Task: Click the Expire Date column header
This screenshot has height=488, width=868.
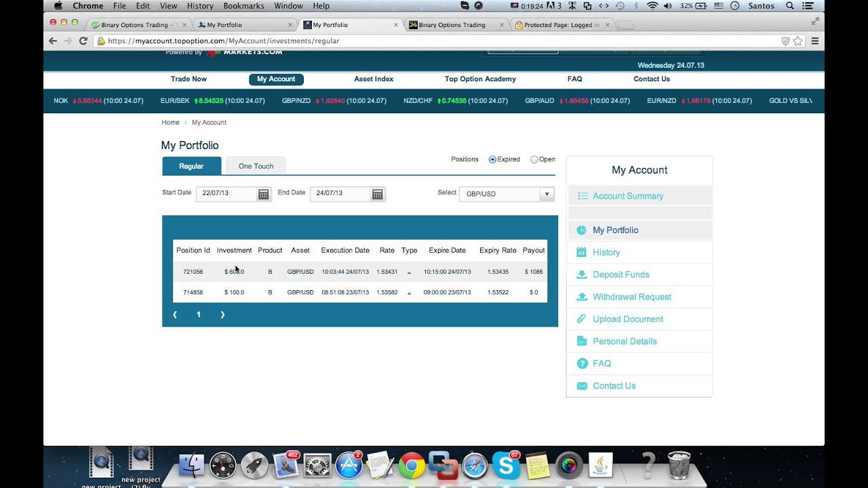Action: pos(447,251)
